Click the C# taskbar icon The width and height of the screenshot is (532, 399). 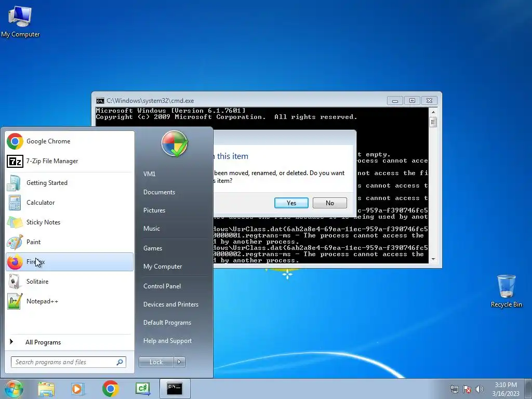[x=142, y=389]
